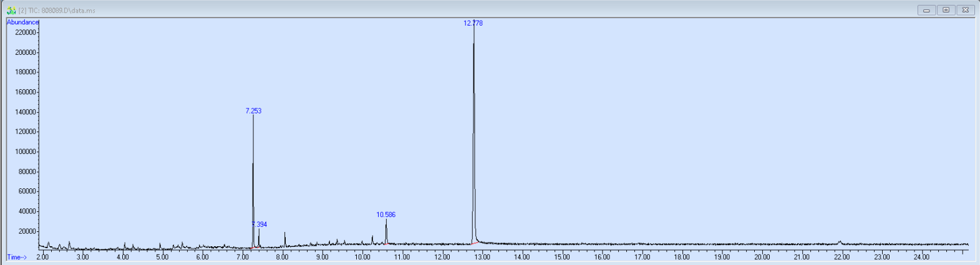Click the time axis value 7.00

(242, 257)
